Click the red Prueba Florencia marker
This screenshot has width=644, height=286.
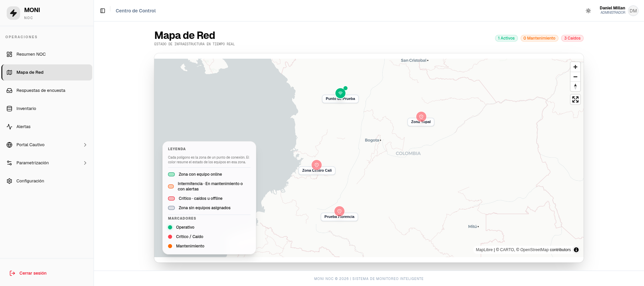pyautogui.click(x=339, y=211)
